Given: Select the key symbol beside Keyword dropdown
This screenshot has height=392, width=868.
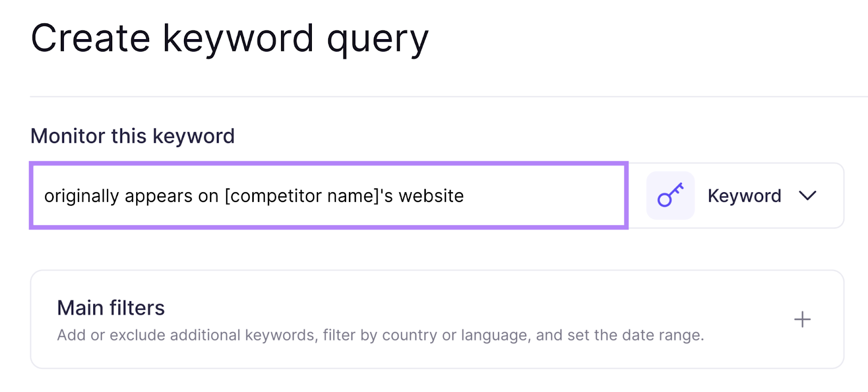Looking at the screenshot, I should point(669,195).
